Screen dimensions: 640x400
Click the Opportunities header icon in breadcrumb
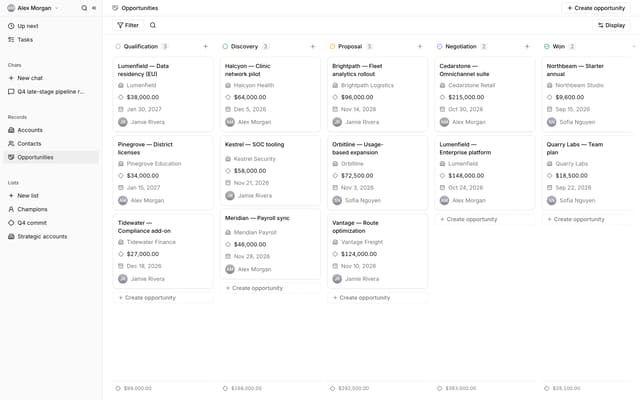click(x=115, y=8)
